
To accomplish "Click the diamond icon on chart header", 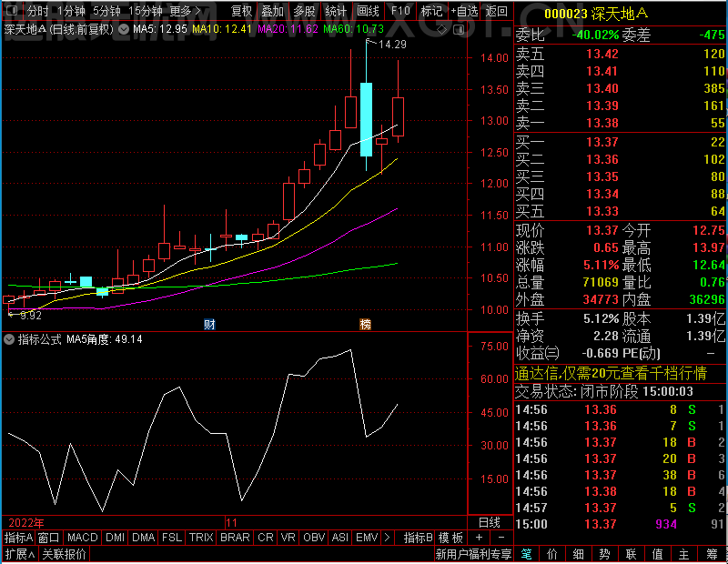I will pos(442,30).
